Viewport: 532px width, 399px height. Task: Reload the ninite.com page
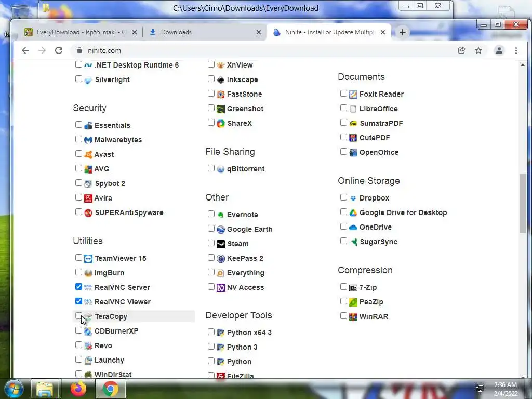coord(59,50)
